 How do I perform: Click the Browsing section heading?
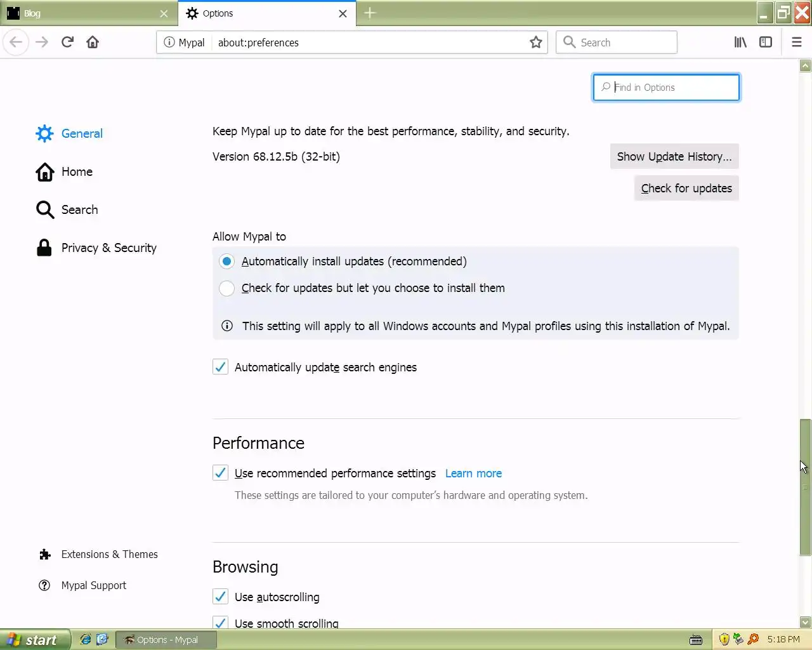(246, 567)
